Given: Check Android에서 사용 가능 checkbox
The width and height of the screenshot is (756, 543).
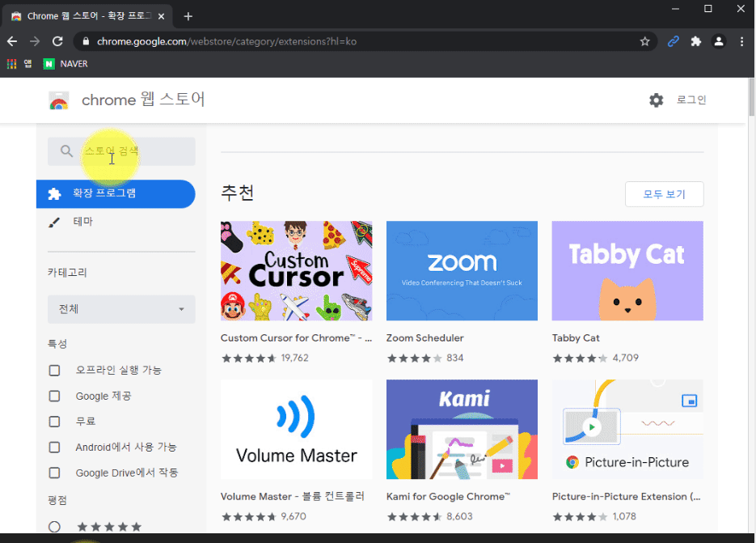Looking at the screenshot, I should point(54,447).
